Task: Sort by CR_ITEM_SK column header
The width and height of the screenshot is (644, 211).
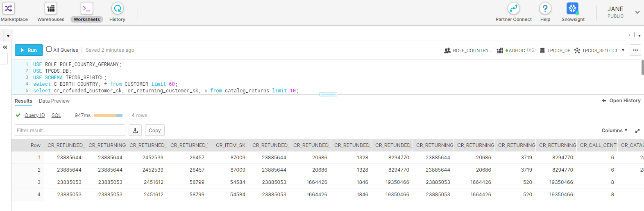Action: (229, 145)
